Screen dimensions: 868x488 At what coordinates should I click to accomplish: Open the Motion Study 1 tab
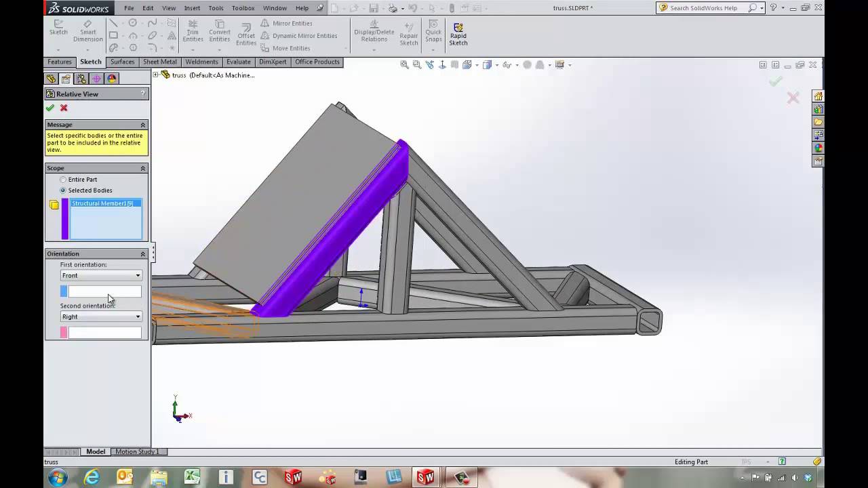(x=137, y=451)
